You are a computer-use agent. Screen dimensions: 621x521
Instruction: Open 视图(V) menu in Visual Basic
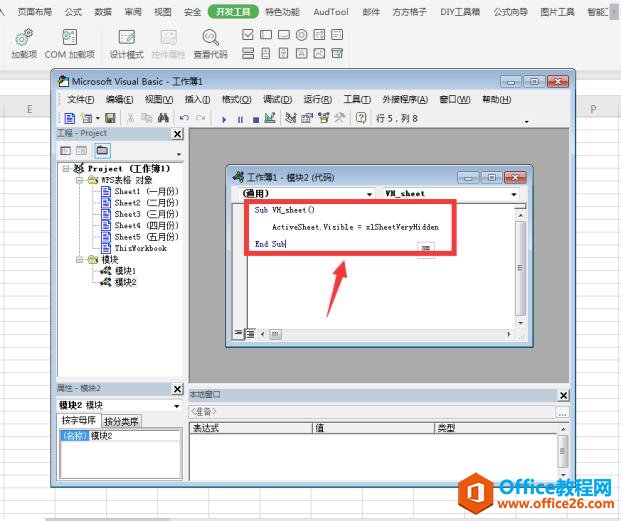click(159, 99)
